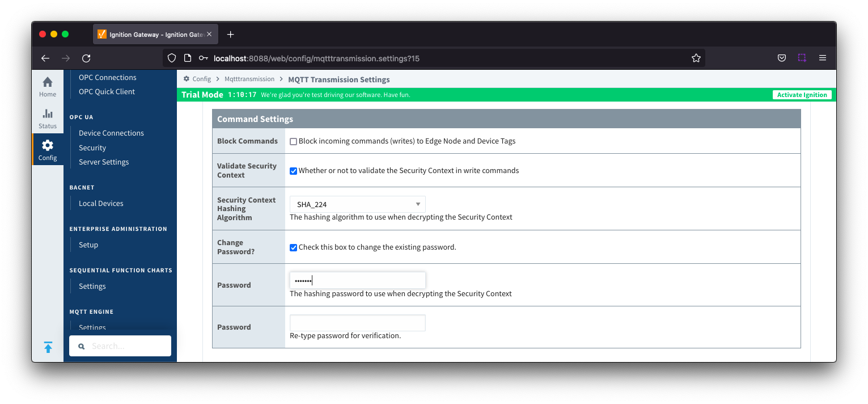Click the MQTT Transmission Settings breadcrumb title
This screenshot has width=868, height=404.
[339, 79]
